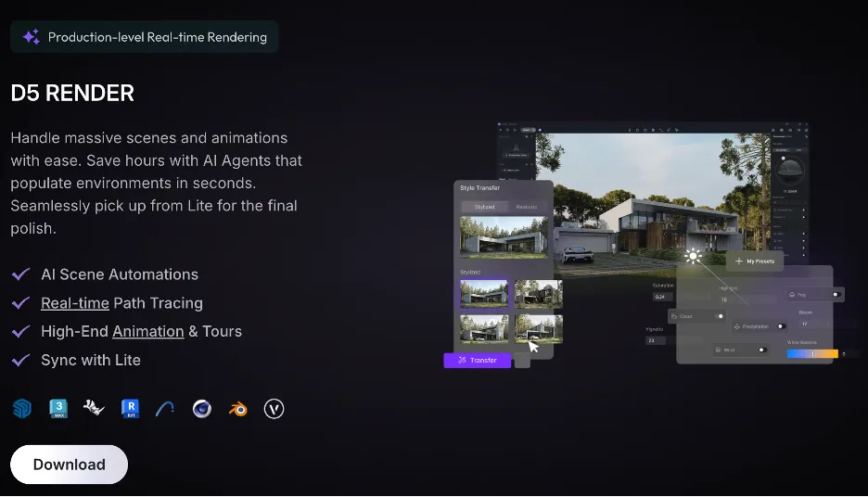Toggle the Precipitation switch

click(781, 326)
